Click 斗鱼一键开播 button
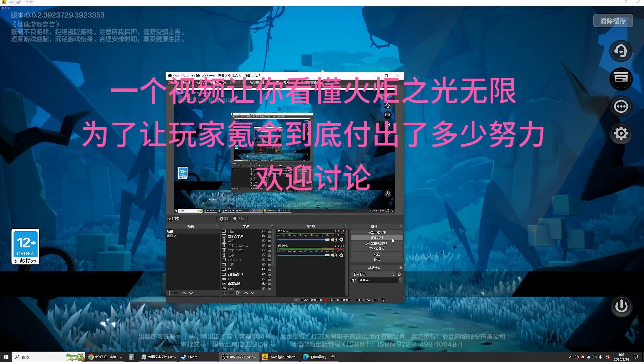Viewport: 644px width, 362px height. coord(376,232)
